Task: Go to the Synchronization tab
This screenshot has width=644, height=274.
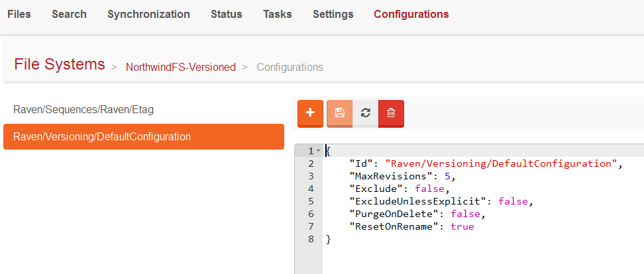Action: click(148, 14)
